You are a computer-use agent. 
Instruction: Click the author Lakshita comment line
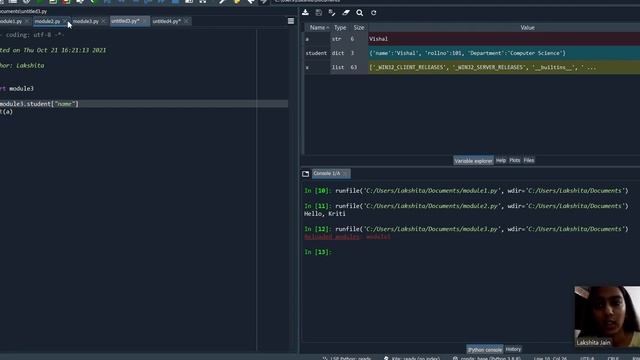22,66
